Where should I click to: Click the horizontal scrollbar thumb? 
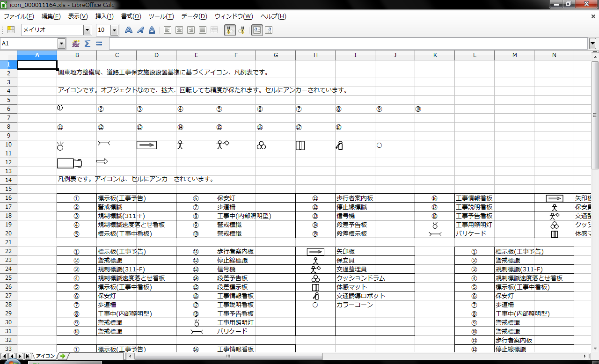coord(227,356)
